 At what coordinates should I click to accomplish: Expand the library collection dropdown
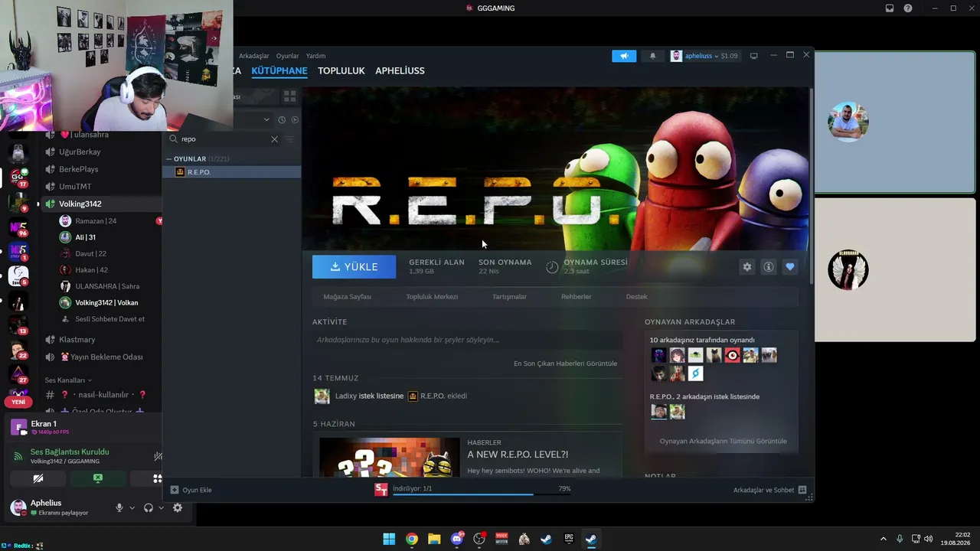[x=266, y=120]
